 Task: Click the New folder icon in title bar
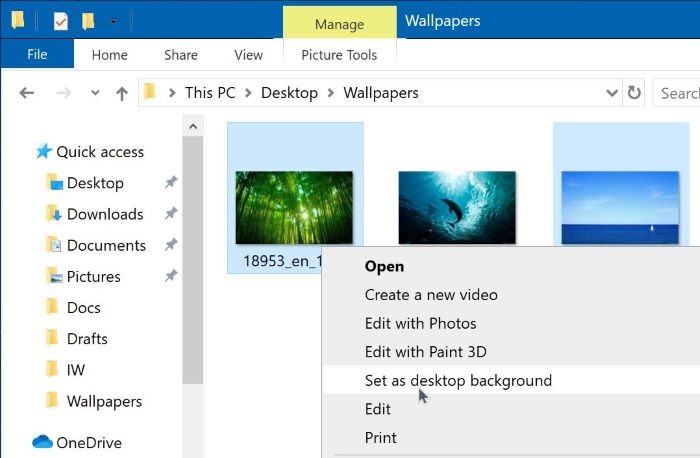pyautogui.click(x=89, y=20)
